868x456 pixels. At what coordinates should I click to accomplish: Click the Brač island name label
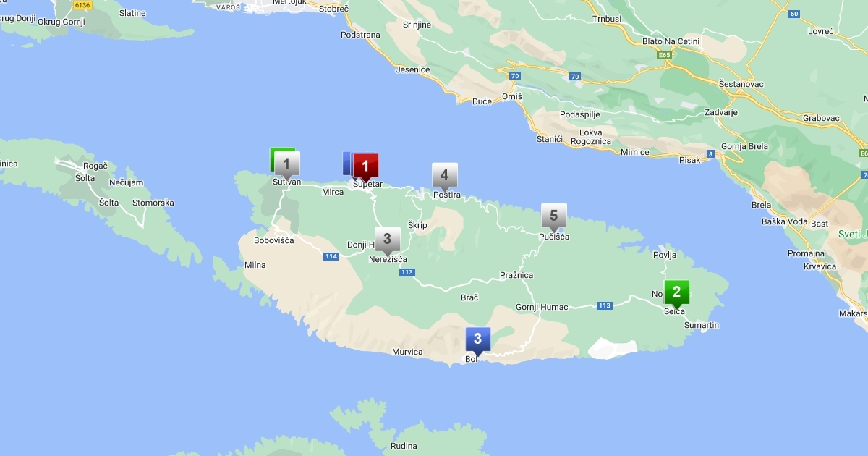tap(469, 297)
